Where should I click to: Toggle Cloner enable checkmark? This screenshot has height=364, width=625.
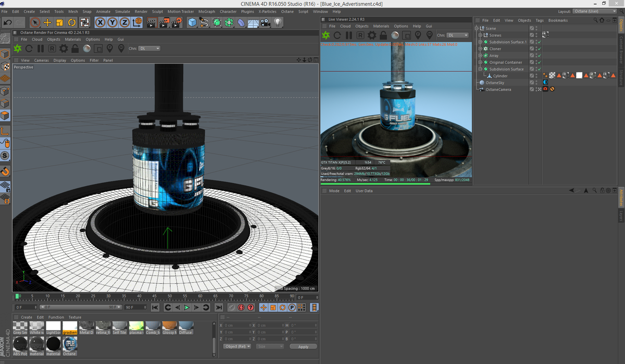(x=539, y=49)
